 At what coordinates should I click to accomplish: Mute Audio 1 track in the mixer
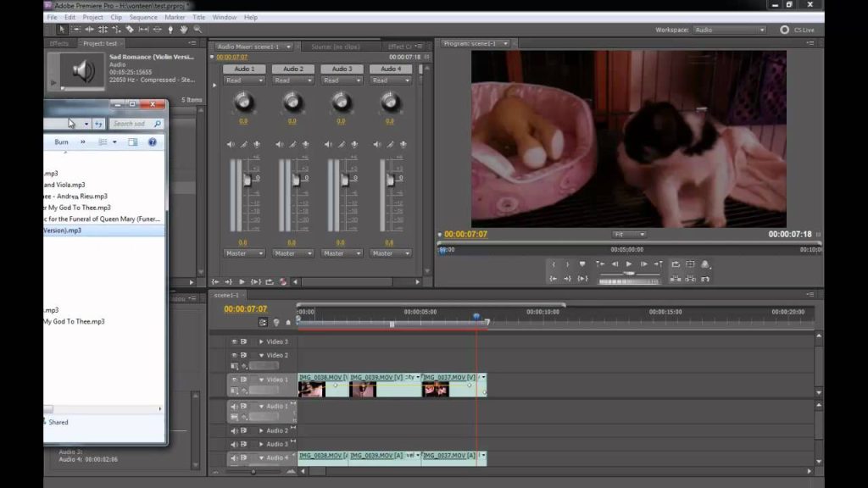(231, 144)
